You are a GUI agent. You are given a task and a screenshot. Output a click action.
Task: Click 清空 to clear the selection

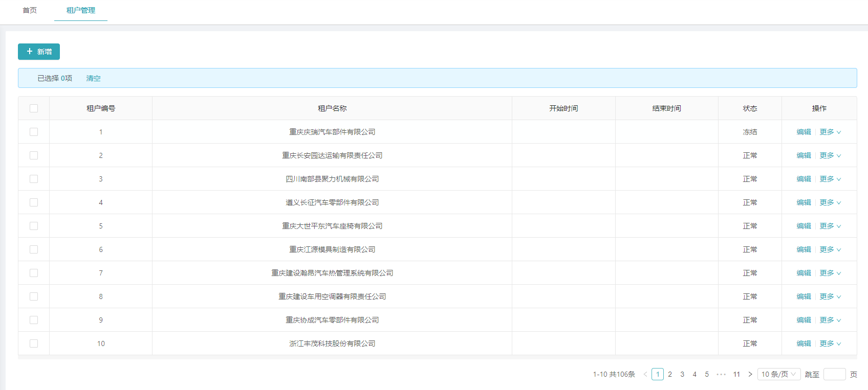[x=93, y=78]
